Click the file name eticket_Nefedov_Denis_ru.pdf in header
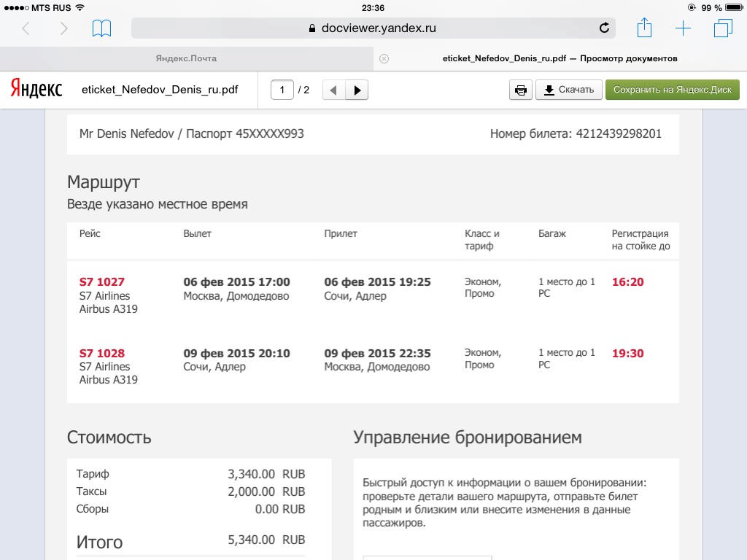The image size is (747, 560). pos(160,90)
